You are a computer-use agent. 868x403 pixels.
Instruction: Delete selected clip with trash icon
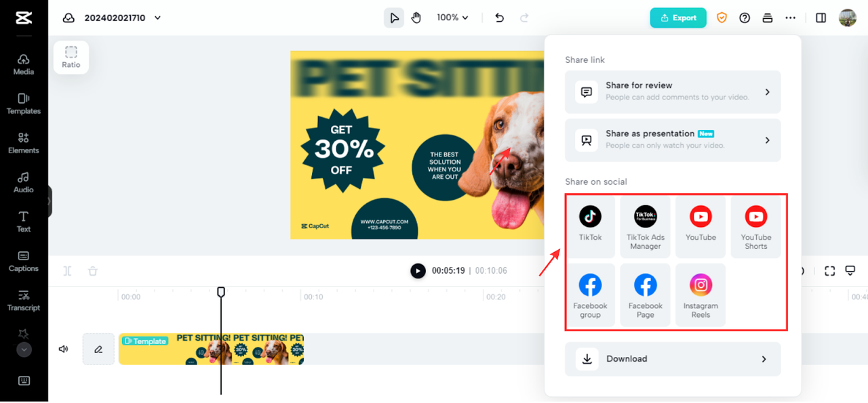93,271
